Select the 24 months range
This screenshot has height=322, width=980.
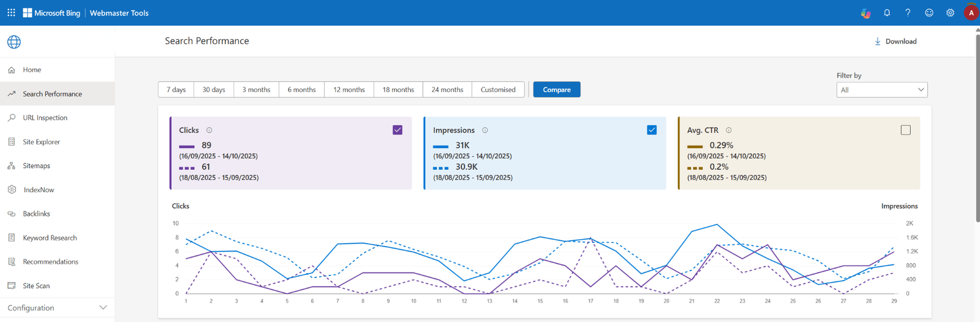click(447, 90)
